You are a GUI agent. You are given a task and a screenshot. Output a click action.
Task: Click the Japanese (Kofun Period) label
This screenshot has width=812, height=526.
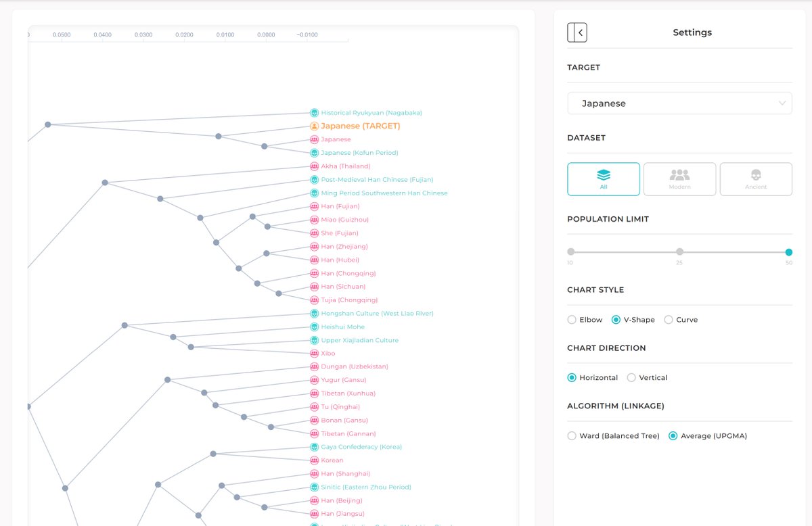(360, 152)
